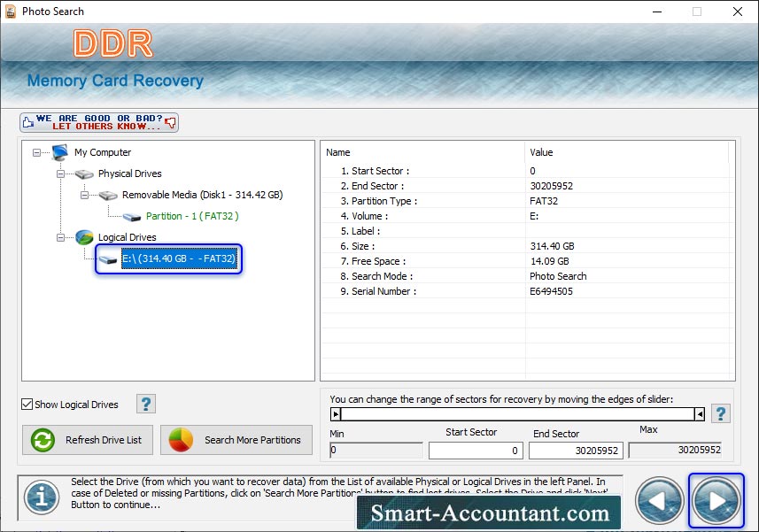The image size is (759, 532).
Task: Click the Removable Media drive icon
Action: [x=108, y=196]
